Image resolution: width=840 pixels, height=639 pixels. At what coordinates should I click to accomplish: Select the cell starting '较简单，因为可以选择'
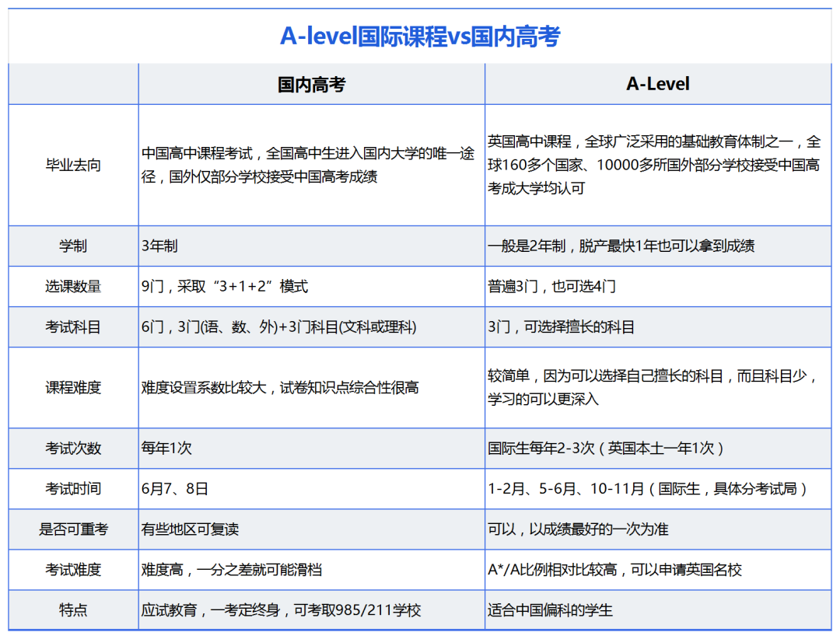pyautogui.click(x=658, y=387)
